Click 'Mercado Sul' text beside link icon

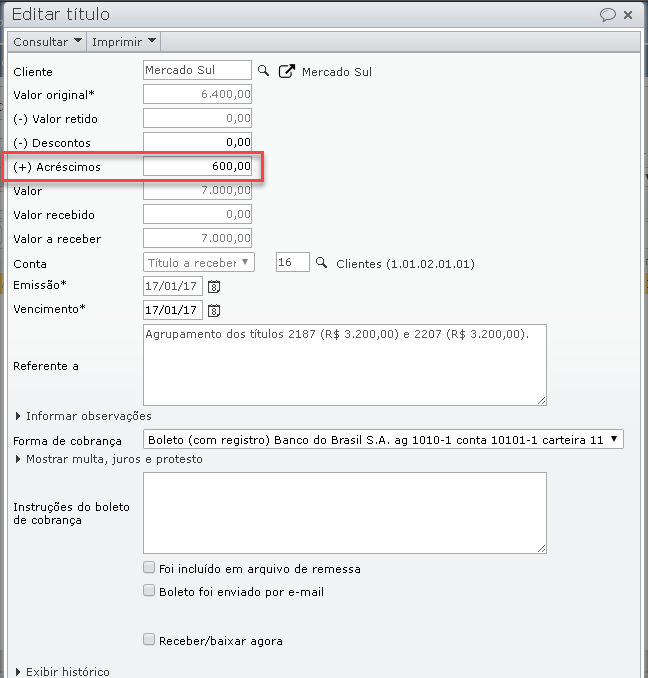[337, 72]
